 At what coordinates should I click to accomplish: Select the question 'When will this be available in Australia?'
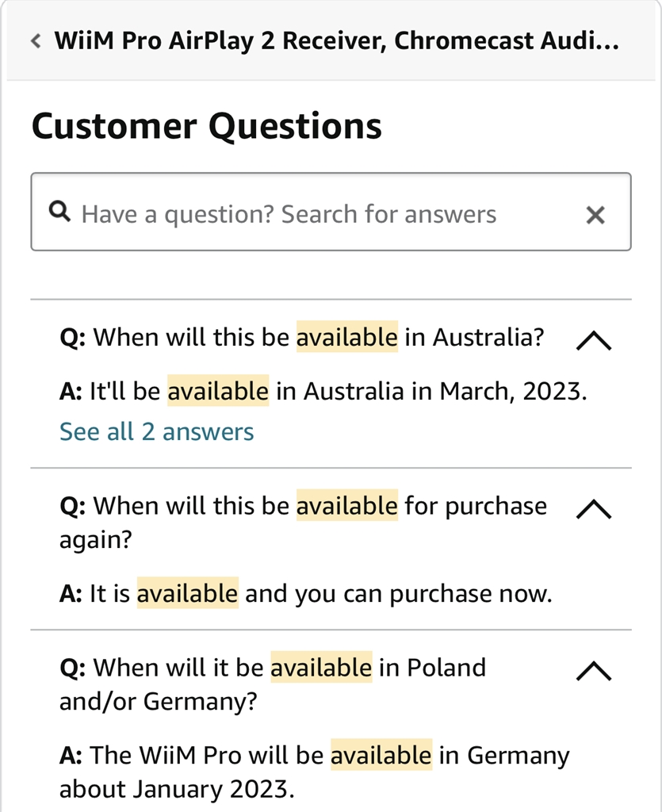click(x=302, y=337)
